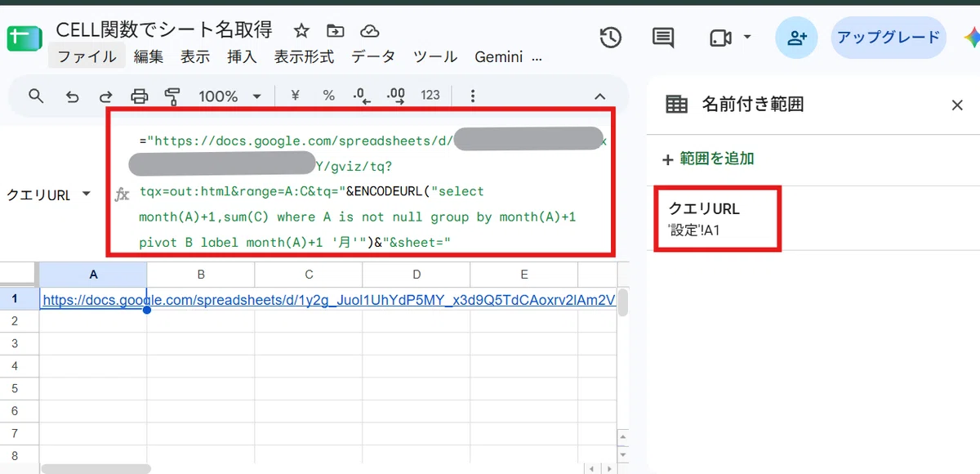This screenshot has height=474, width=980.
Task: Open comments speech bubble icon
Action: (x=663, y=38)
